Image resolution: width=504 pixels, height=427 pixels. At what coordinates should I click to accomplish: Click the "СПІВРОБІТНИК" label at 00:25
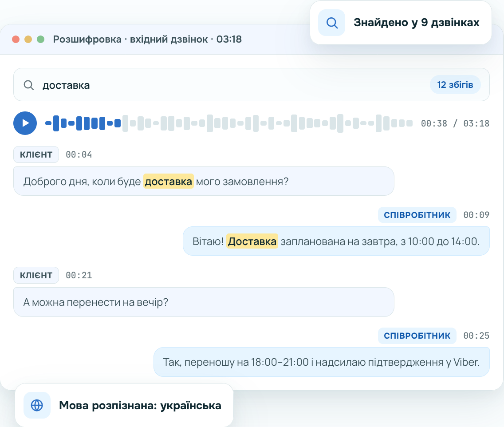coord(417,336)
